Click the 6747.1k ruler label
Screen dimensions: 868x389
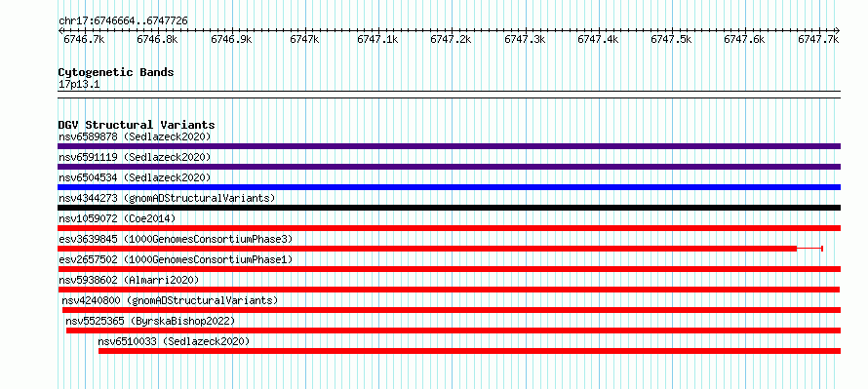pyautogui.click(x=377, y=39)
